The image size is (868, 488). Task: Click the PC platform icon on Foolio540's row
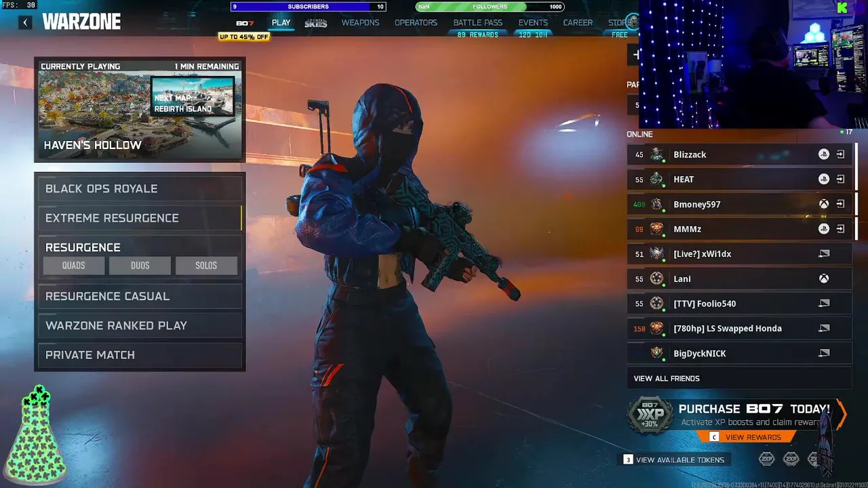(x=824, y=304)
